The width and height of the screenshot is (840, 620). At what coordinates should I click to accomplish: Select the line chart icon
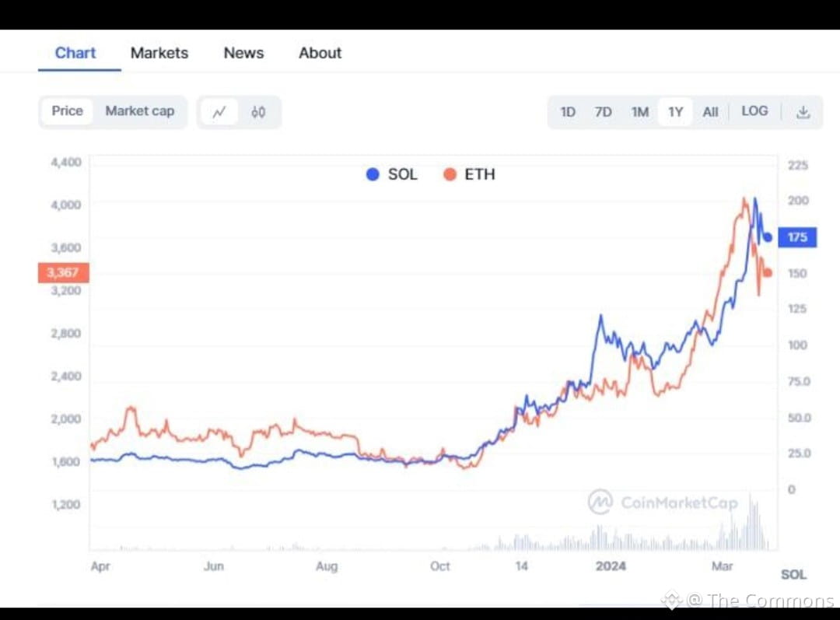point(219,112)
